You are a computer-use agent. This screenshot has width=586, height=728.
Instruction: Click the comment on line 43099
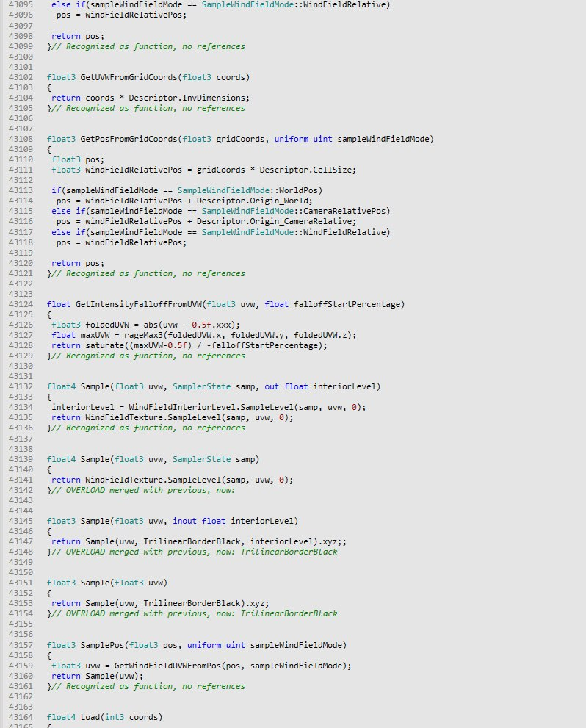[x=148, y=46]
